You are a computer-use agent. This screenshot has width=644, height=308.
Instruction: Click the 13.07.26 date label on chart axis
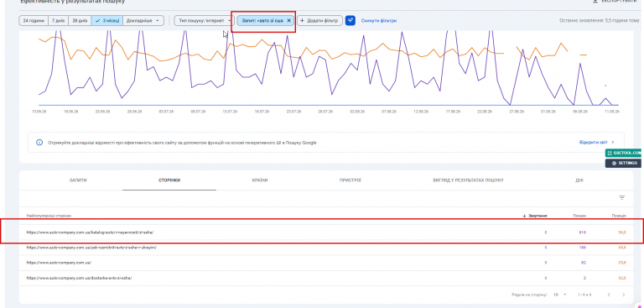230,112
